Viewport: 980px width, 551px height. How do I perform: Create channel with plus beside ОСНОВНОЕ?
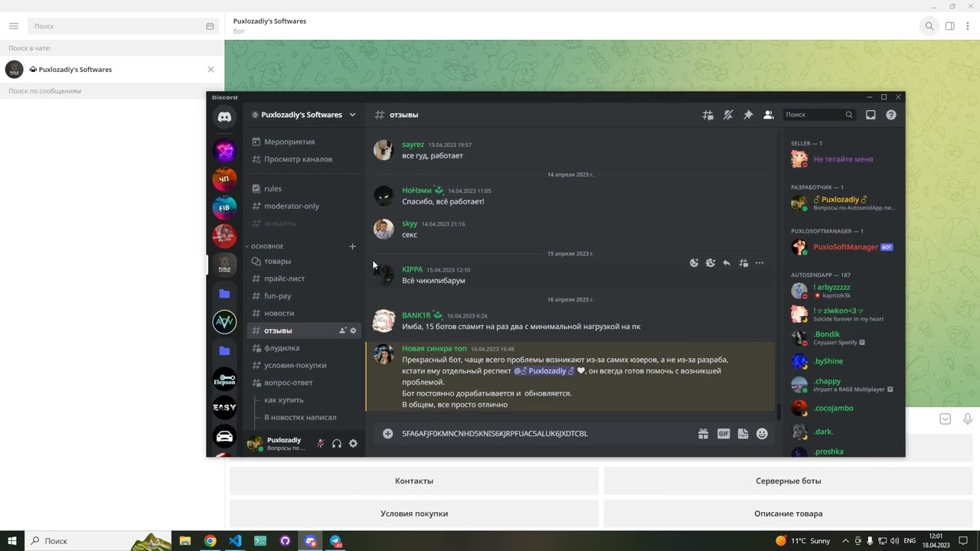(x=352, y=246)
